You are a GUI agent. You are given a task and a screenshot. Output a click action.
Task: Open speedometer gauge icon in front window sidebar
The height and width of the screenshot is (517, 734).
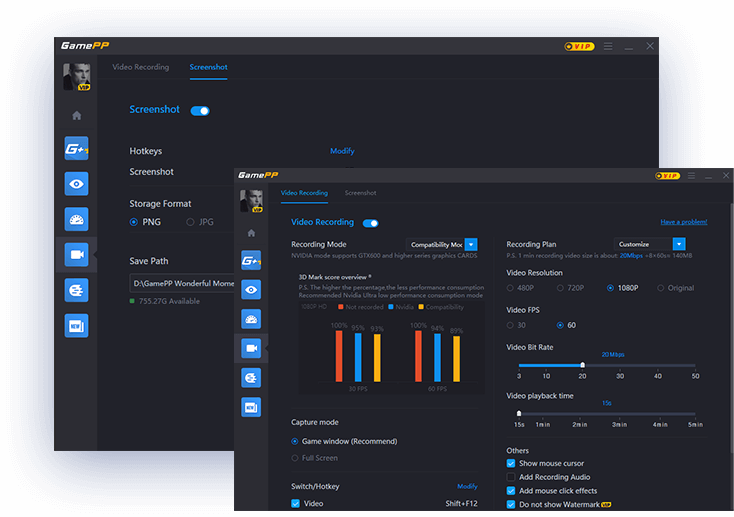pyautogui.click(x=251, y=319)
